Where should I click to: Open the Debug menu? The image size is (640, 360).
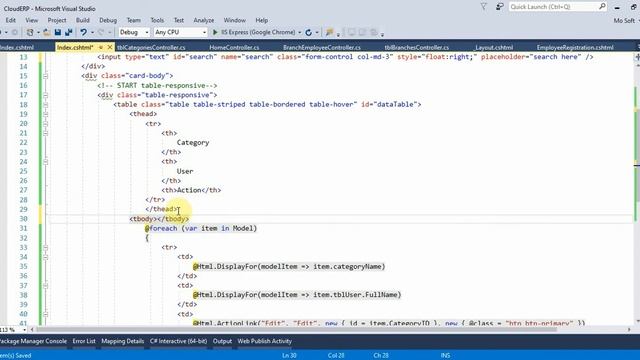(108, 20)
